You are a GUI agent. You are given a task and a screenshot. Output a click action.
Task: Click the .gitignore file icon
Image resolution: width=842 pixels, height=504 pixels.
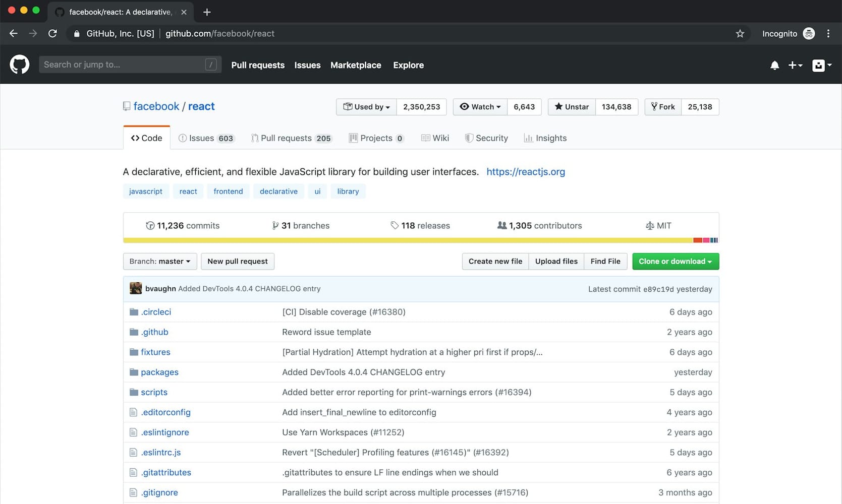(133, 492)
